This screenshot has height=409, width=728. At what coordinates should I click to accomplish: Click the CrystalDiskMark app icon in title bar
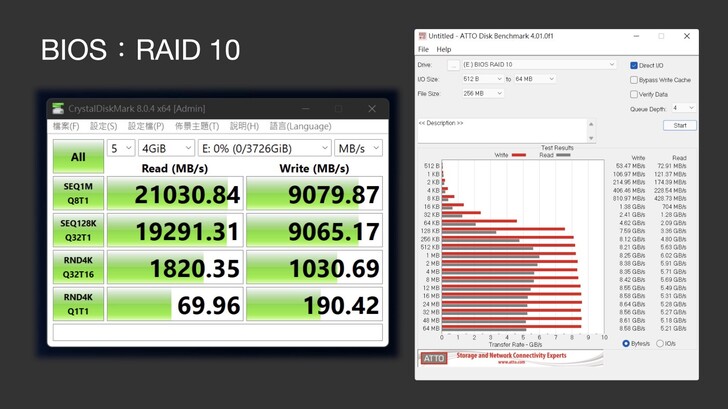[x=58, y=109]
